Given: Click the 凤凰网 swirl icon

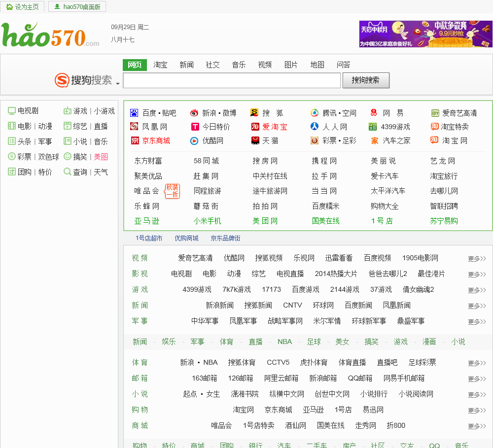Looking at the screenshot, I should point(134,126).
